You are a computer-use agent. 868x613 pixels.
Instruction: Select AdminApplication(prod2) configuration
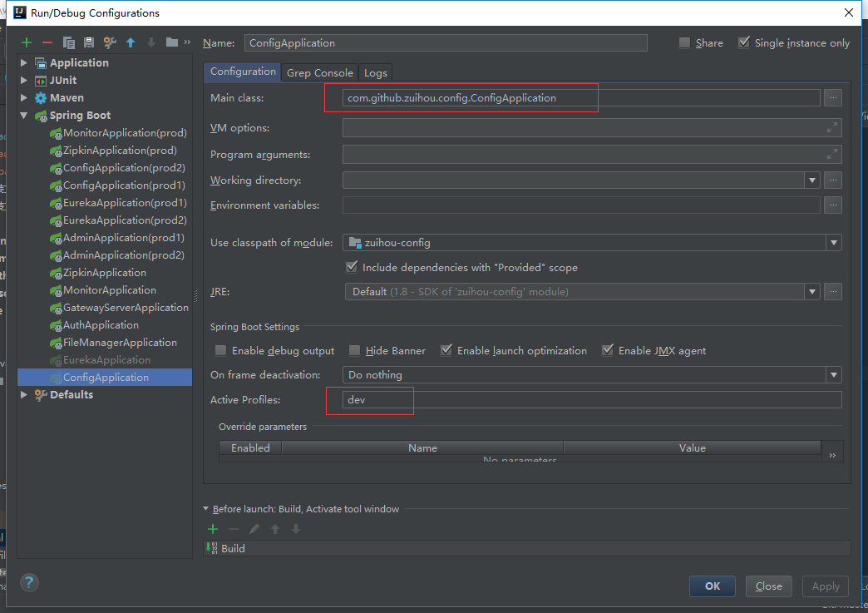tap(123, 255)
